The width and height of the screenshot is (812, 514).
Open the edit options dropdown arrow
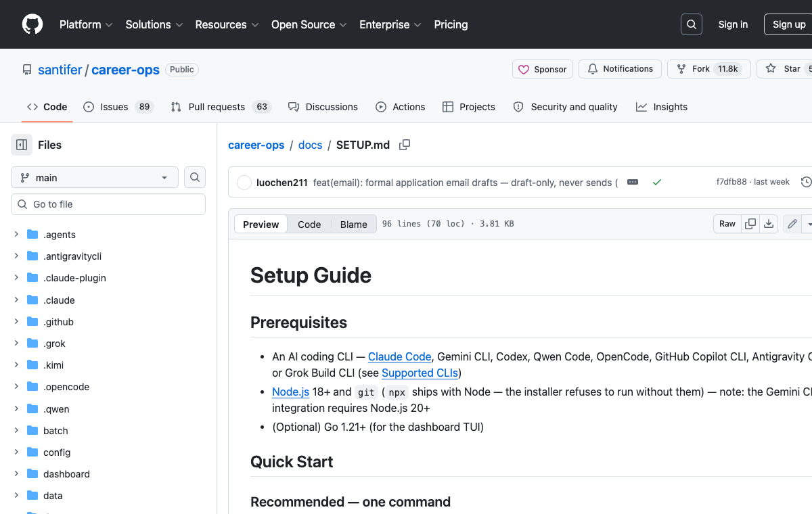pos(807,224)
